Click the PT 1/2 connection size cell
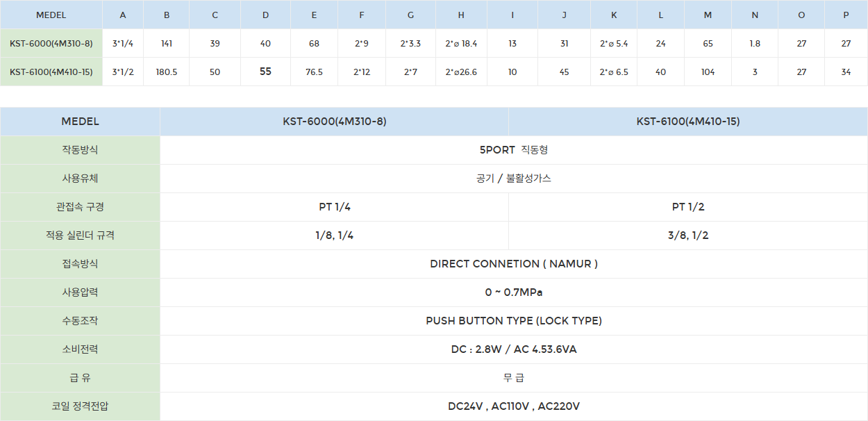 [x=687, y=207]
